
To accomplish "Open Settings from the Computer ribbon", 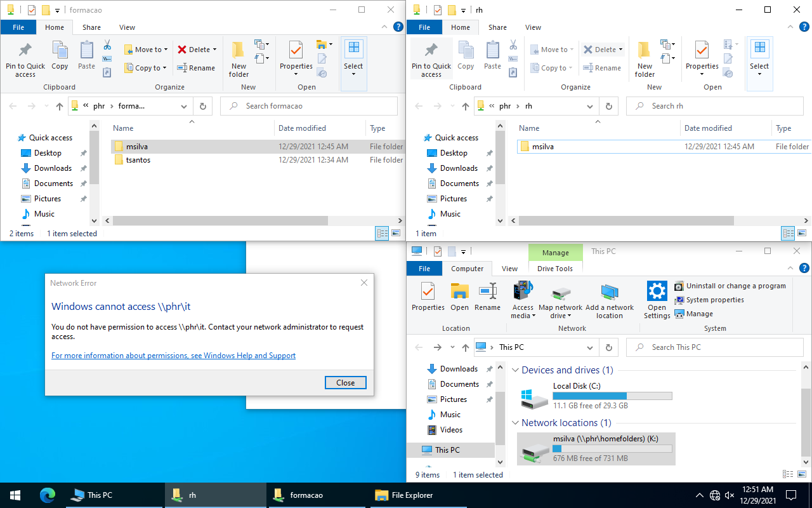I will coord(657,298).
